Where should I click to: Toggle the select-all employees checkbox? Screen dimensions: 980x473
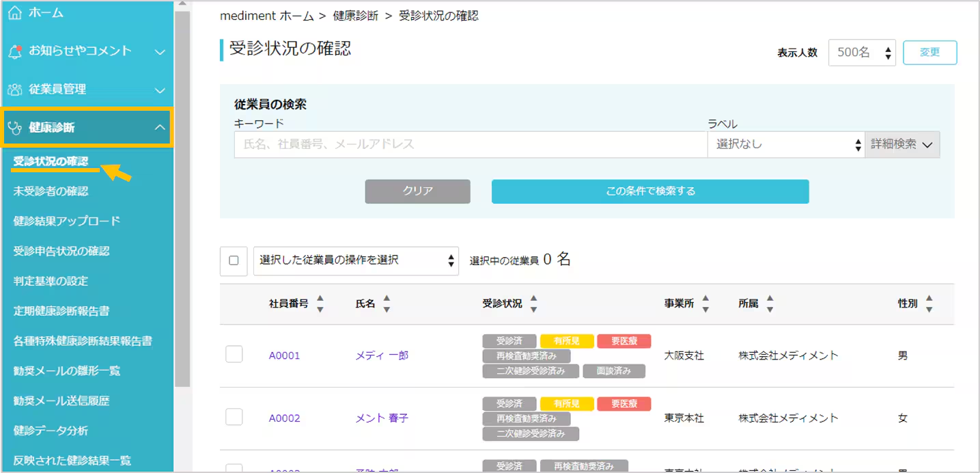234,261
